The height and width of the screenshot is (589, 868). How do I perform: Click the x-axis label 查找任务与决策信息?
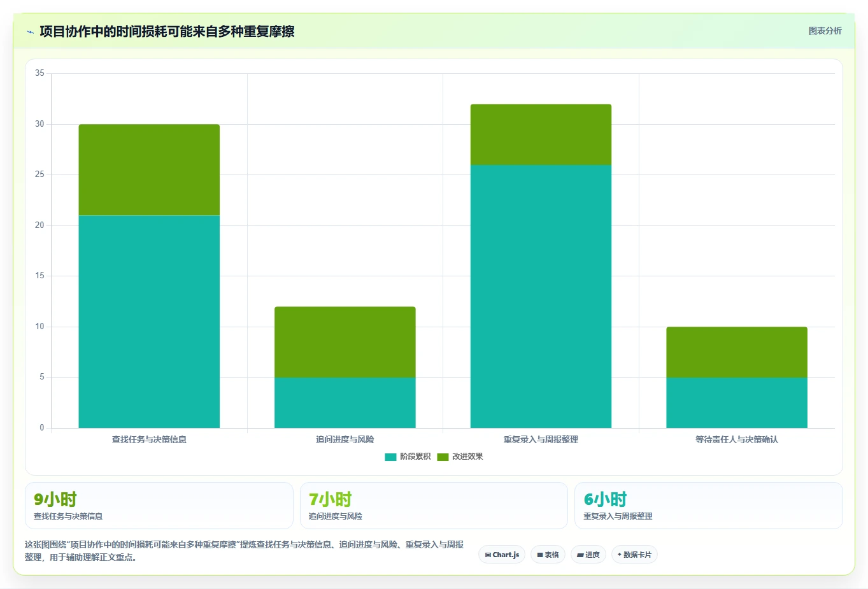149,439
